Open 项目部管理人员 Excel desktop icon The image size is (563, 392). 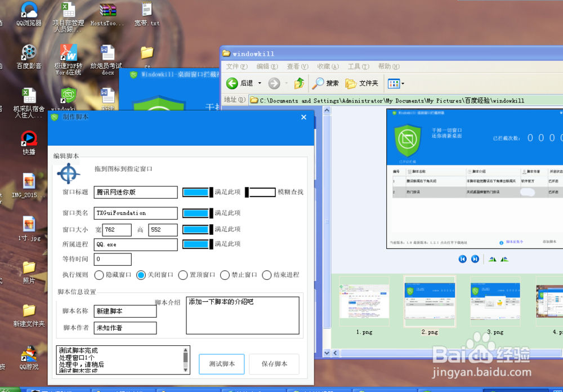pyautogui.click(x=68, y=16)
